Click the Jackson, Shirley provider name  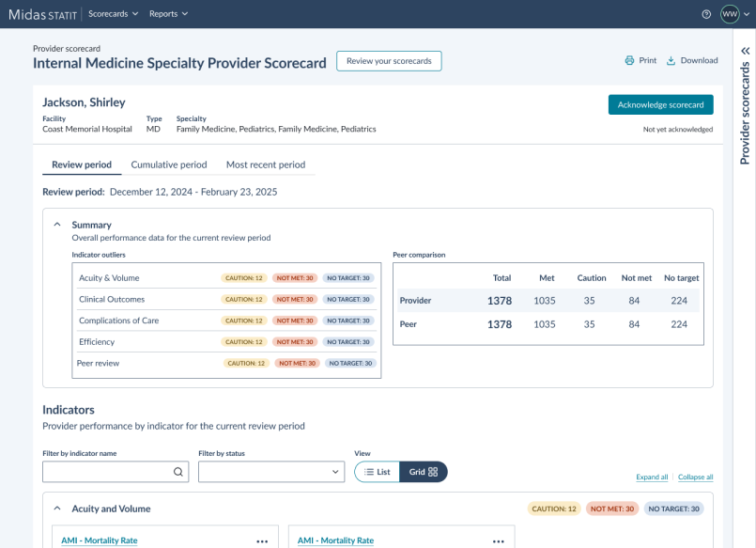(x=84, y=102)
